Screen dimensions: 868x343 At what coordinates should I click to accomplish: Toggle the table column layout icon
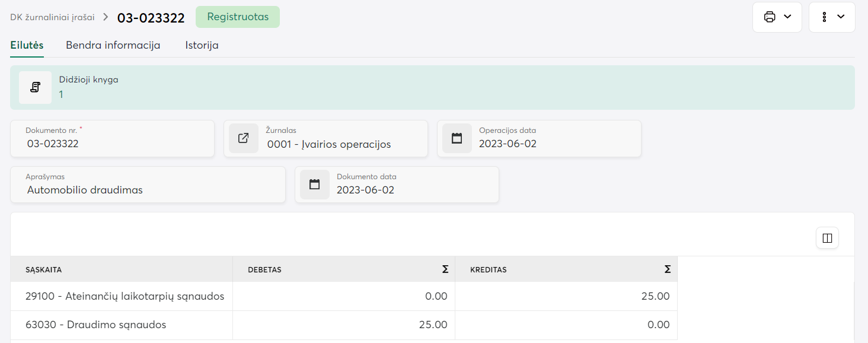click(827, 239)
